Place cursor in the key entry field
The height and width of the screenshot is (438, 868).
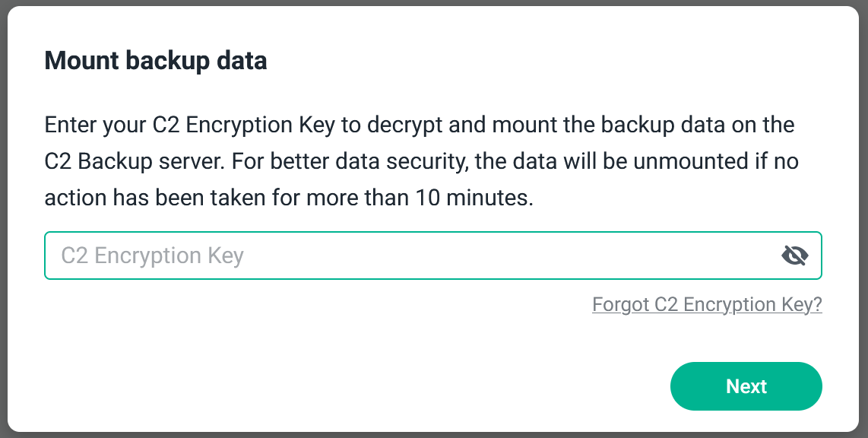click(x=410, y=255)
